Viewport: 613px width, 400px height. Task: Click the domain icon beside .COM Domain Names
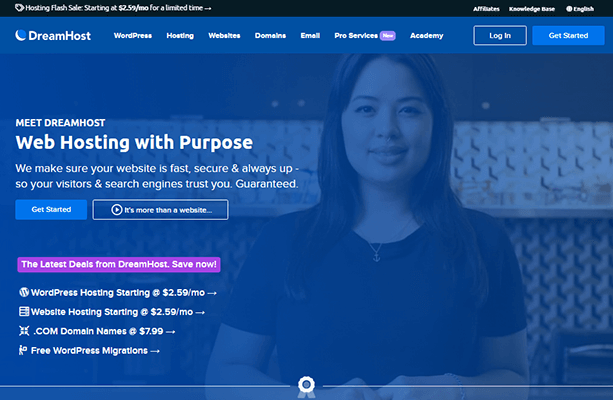(x=24, y=331)
